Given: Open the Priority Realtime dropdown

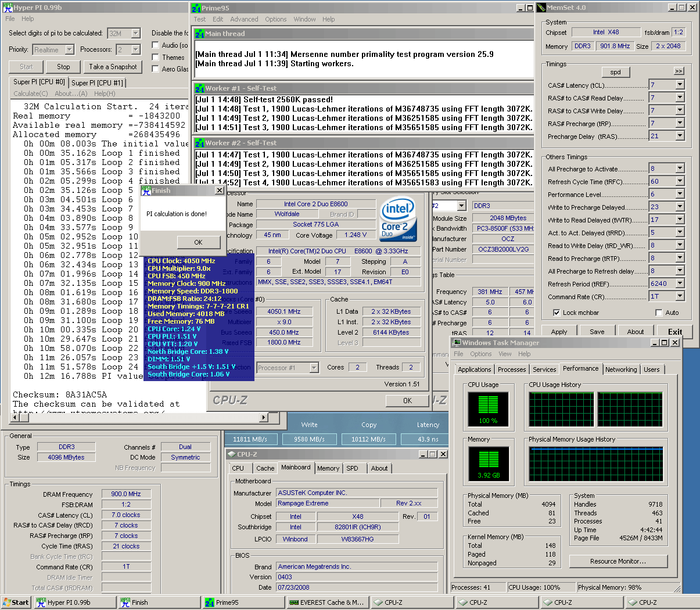Looking at the screenshot, I should coord(69,50).
